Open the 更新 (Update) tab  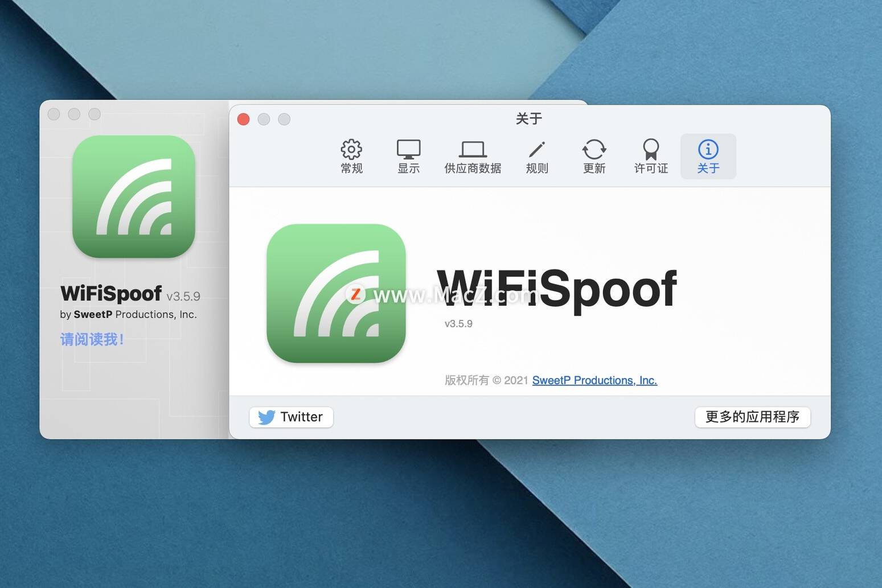click(594, 157)
